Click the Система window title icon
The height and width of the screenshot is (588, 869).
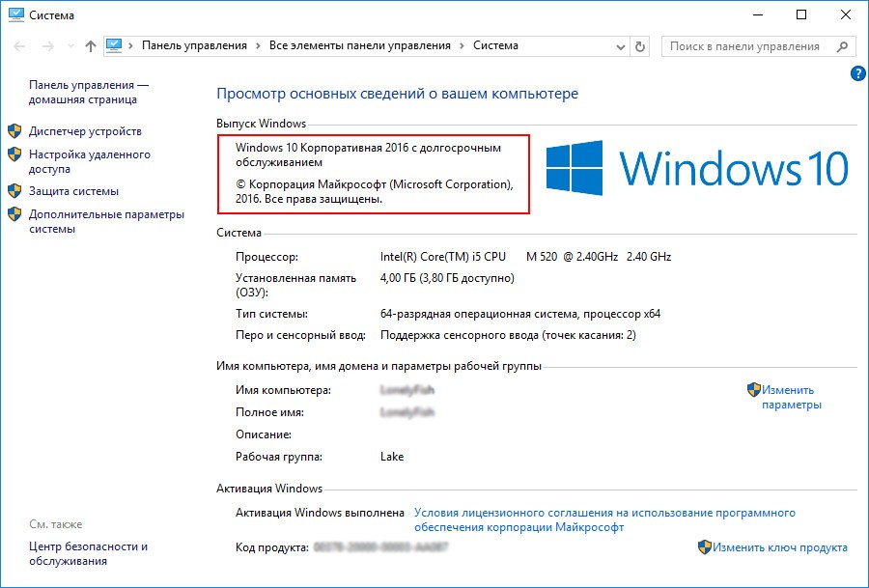pyautogui.click(x=16, y=14)
